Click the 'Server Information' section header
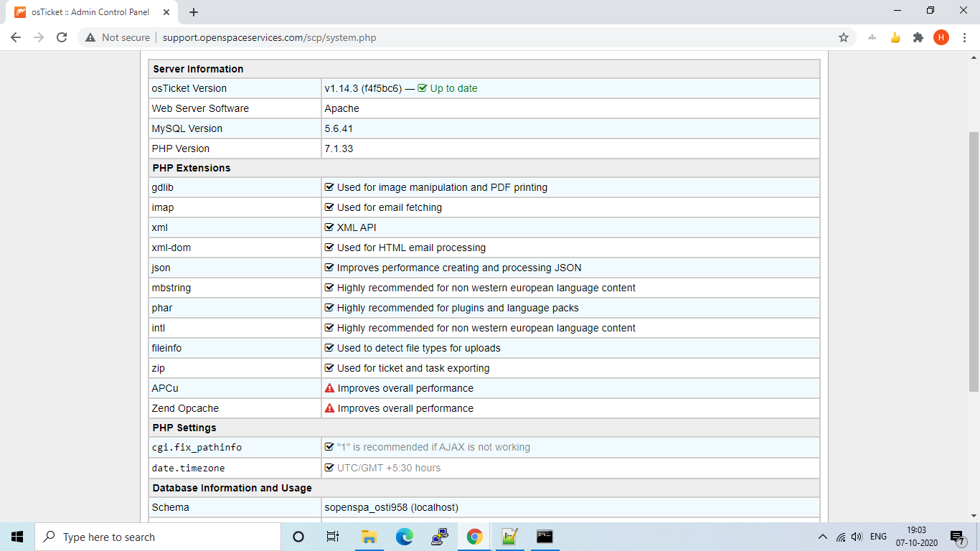The image size is (980, 551). coord(198,69)
